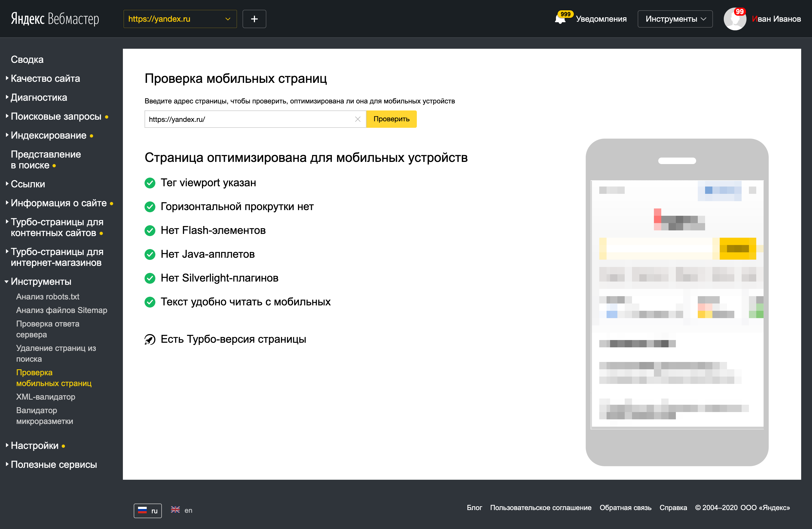Click the plus add-site button

click(x=254, y=19)
